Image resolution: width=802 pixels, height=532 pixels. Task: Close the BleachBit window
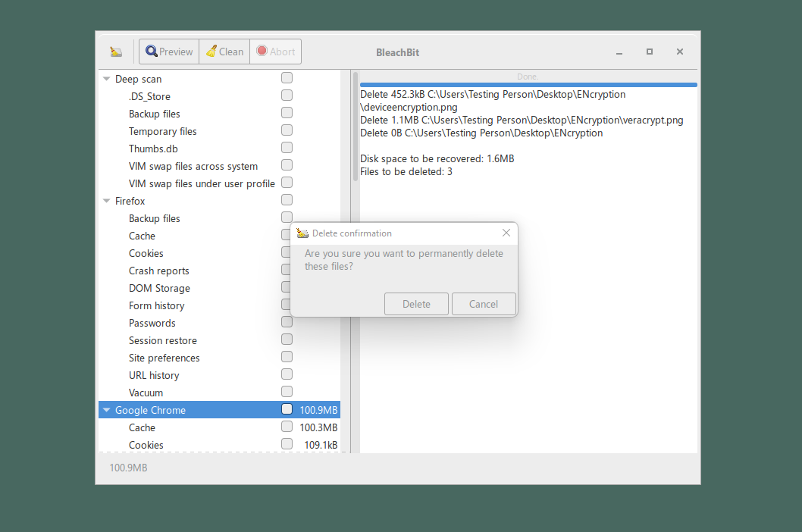coord(680,52)
